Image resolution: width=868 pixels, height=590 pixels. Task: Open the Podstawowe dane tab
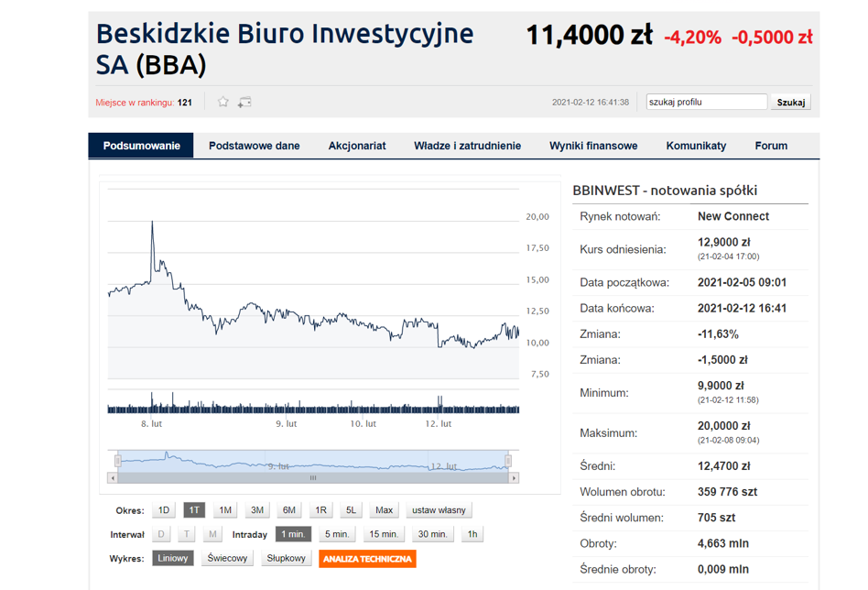click(255, 146)
